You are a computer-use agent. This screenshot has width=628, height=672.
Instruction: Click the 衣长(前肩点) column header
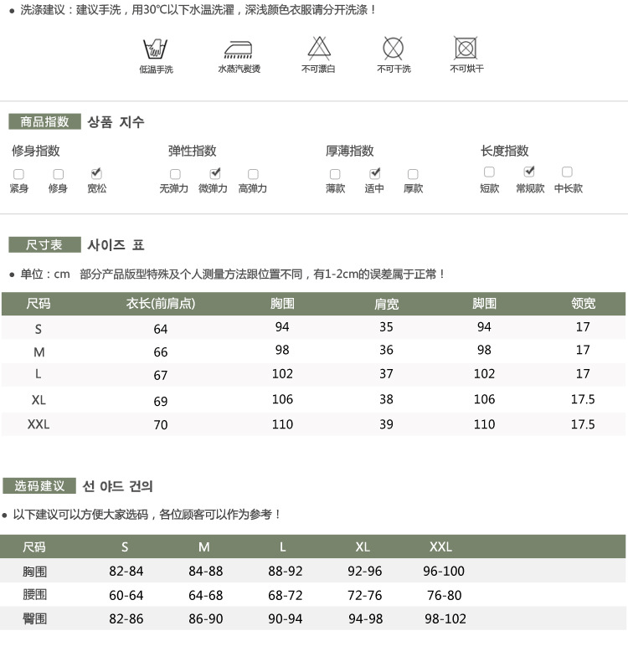point(160,303)
